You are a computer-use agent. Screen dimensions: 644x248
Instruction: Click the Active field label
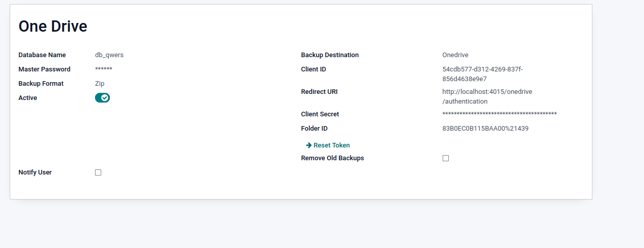coord(28,98)
